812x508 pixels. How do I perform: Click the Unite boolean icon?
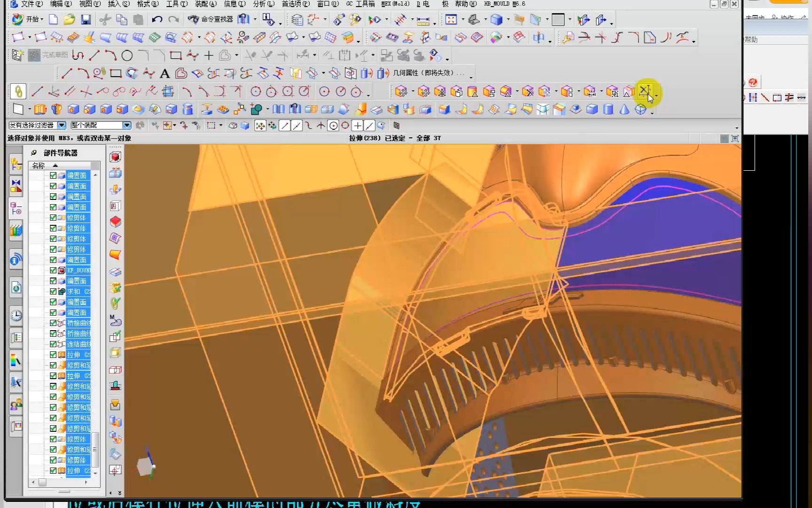[x=257, y=110]
